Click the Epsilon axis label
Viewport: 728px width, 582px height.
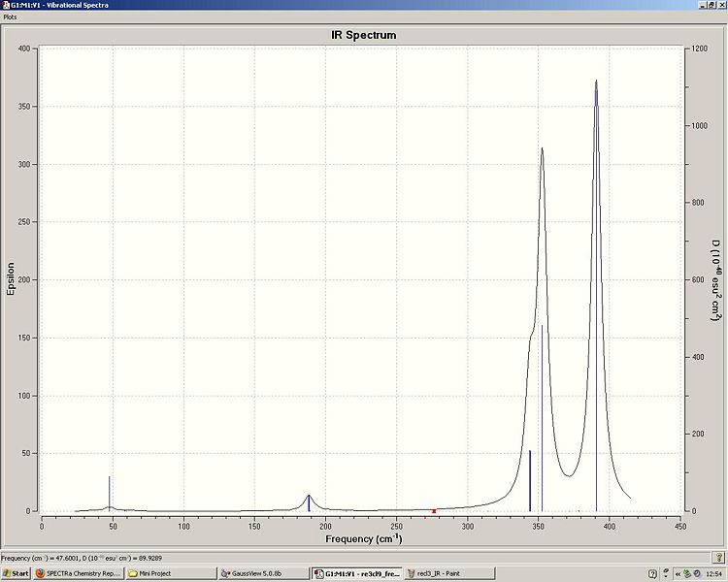[x=11, y=278]
